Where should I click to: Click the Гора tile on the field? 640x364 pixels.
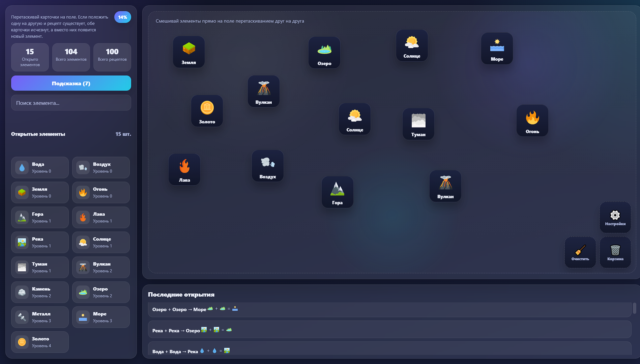point(337,192)
